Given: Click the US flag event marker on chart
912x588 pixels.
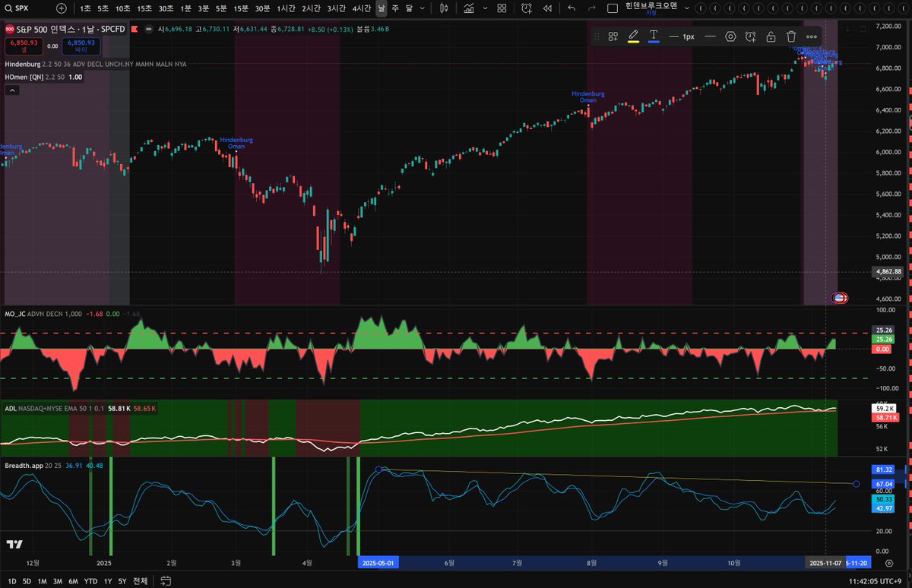Looking at the screenshot, I should pos(839,299).
